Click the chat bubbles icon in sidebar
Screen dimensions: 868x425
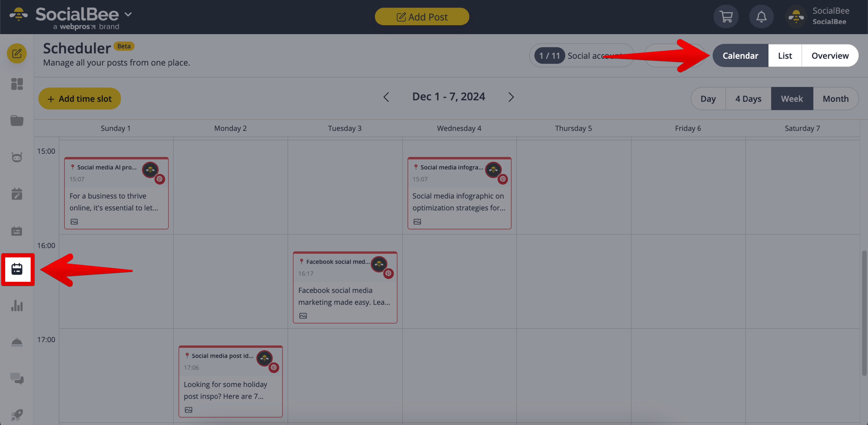pos(17,378)
